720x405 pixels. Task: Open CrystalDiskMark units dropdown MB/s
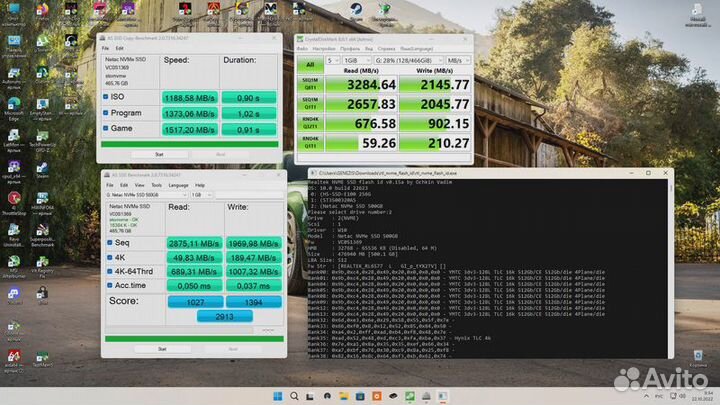pos(458,60)
